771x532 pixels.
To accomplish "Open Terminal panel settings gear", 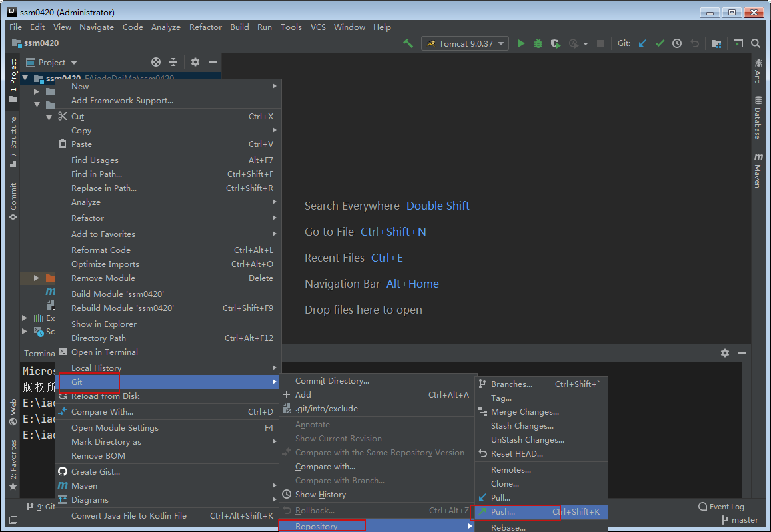I will (725, 353).
